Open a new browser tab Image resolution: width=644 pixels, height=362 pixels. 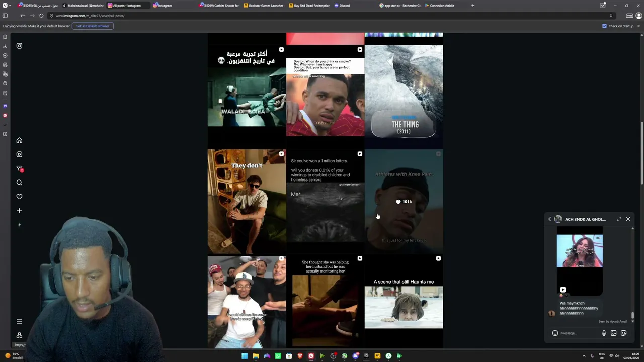[x=472, y=6]
